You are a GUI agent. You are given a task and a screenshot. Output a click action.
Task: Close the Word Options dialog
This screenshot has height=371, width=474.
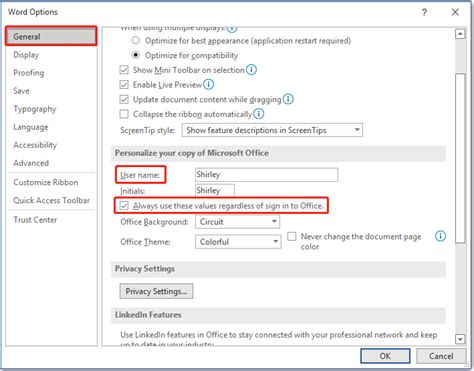(x=455, y=12)
